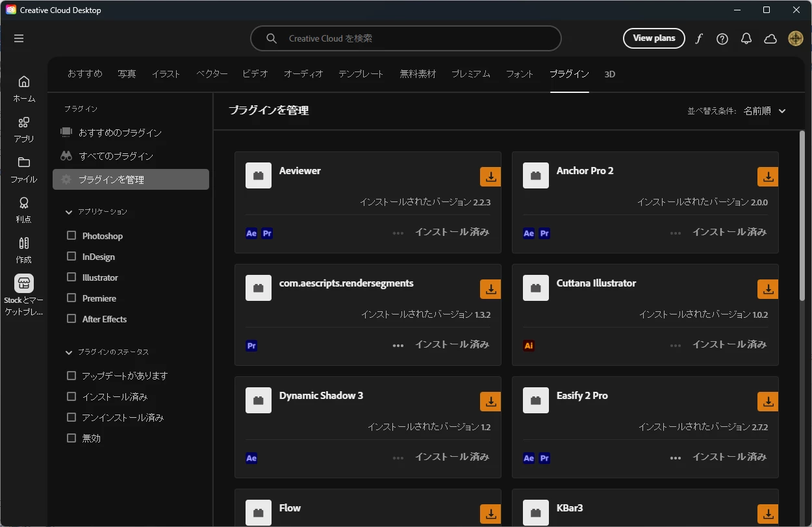Click the plugin list vertical scrollbar
The width and height of the screenshot is (812, 527).
tap(803, 215)
